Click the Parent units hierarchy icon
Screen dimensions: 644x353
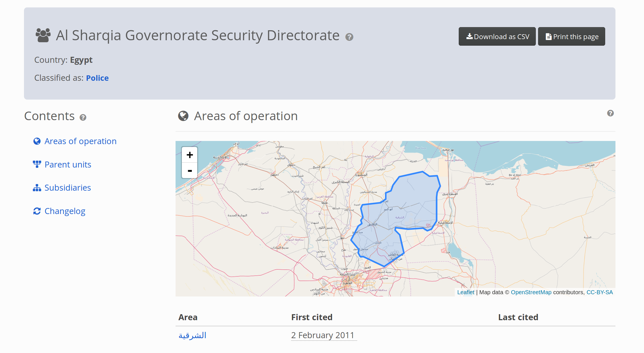pyautogui.click(x=37, y=164)
